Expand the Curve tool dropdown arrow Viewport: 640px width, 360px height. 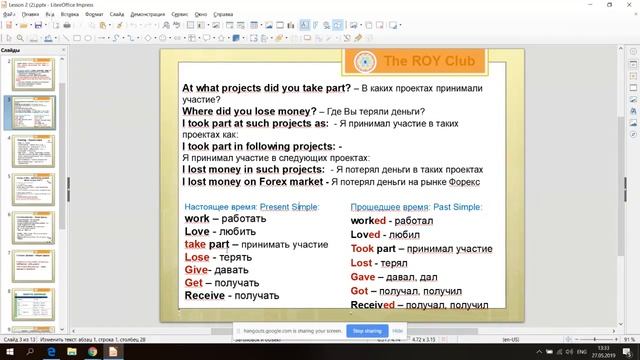[x=123, y=38]
